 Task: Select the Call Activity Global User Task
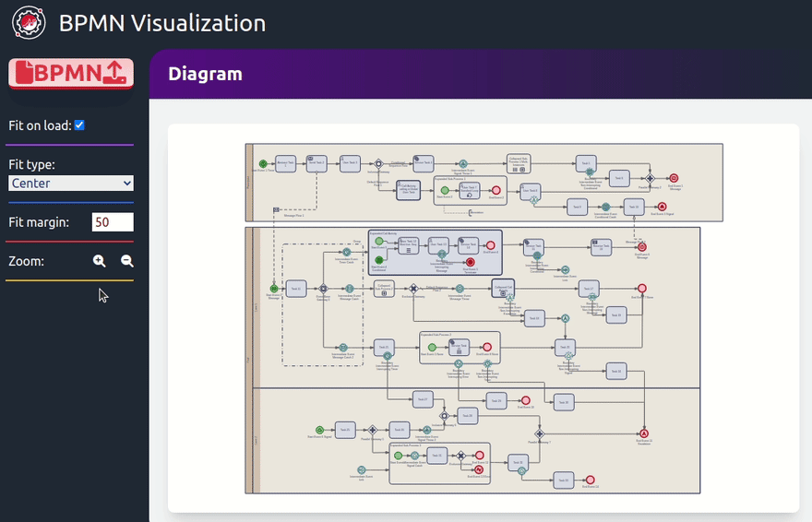(408, 190)
